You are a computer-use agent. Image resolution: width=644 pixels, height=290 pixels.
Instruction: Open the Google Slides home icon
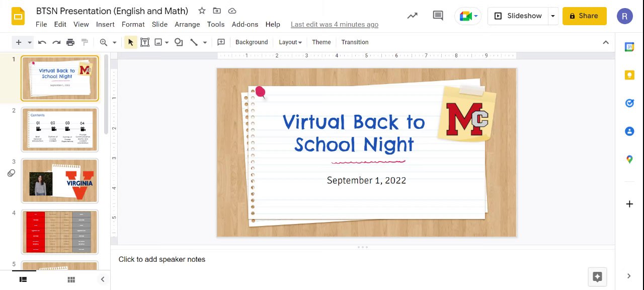(18, 16)
